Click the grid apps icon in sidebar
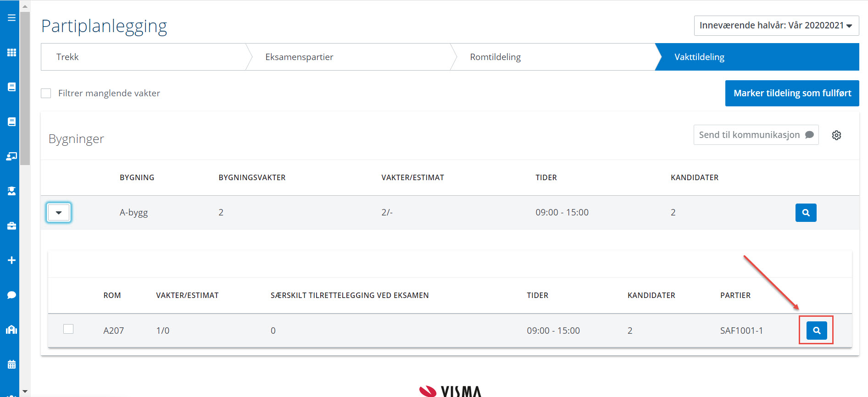The image size is (868, 397). (11, 52)
